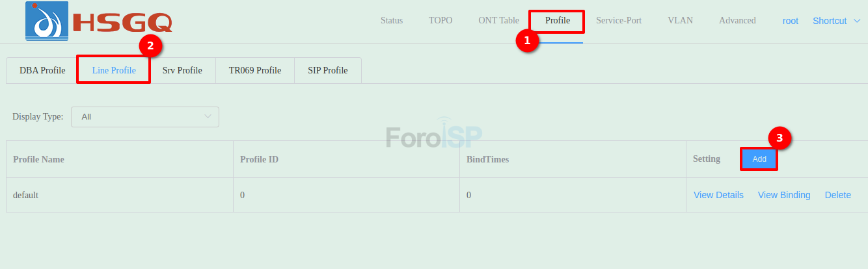Open the ONT Table section
This screenshot has height=269, width=868.
(x=498, y=21)
